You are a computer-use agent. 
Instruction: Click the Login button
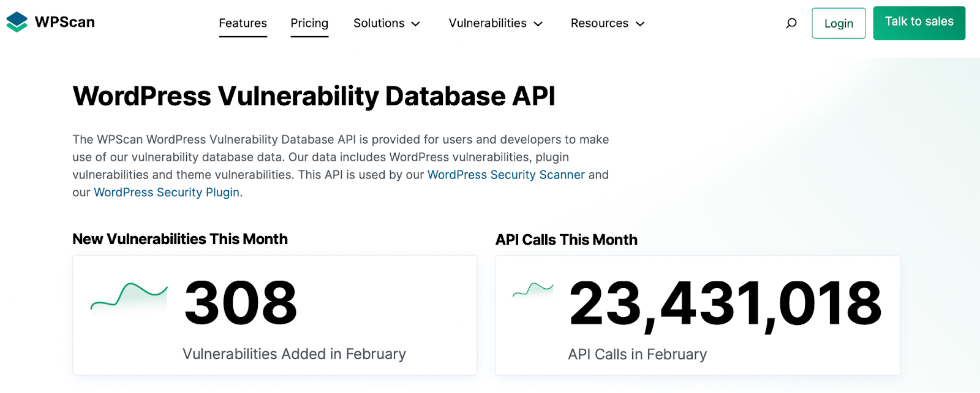click(839, 23)
